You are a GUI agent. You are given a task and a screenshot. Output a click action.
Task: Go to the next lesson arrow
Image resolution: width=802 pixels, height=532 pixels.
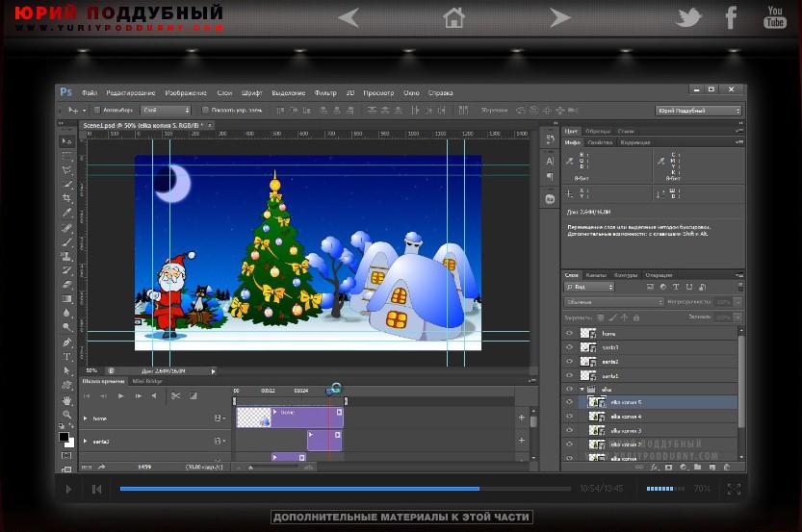(559, 17)
